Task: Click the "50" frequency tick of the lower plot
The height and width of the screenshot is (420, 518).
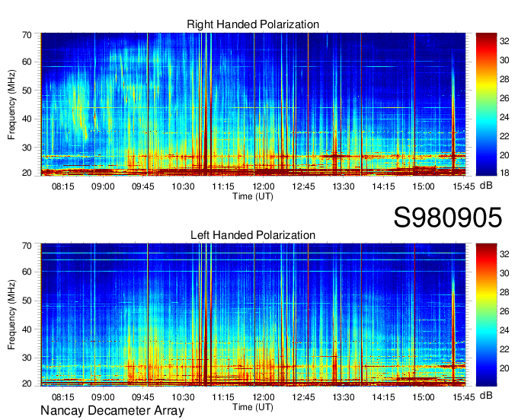Action: (x=27, y=301)
